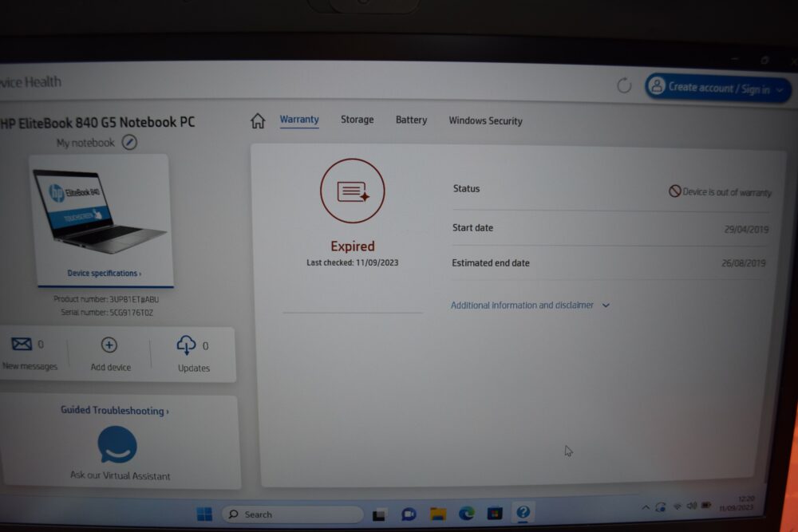Open the Chat app in taskbar
The image size is (798, 532).
(x=409, y=514)
